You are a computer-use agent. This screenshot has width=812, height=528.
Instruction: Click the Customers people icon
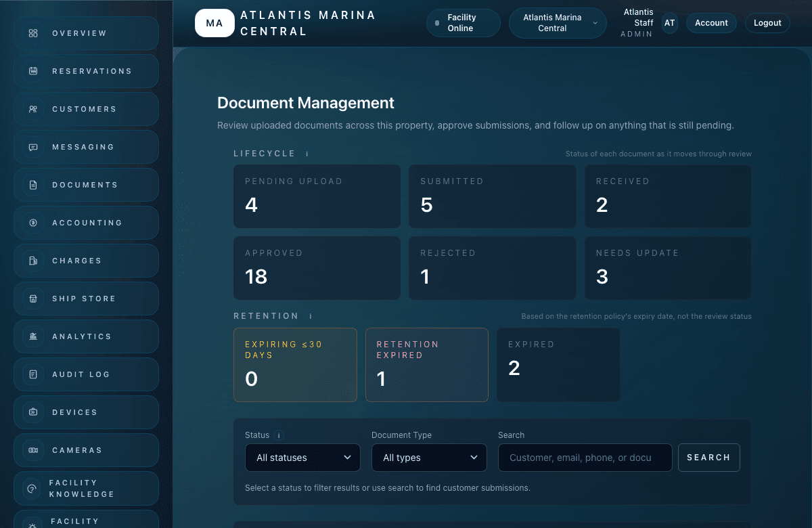click(33, 109)
